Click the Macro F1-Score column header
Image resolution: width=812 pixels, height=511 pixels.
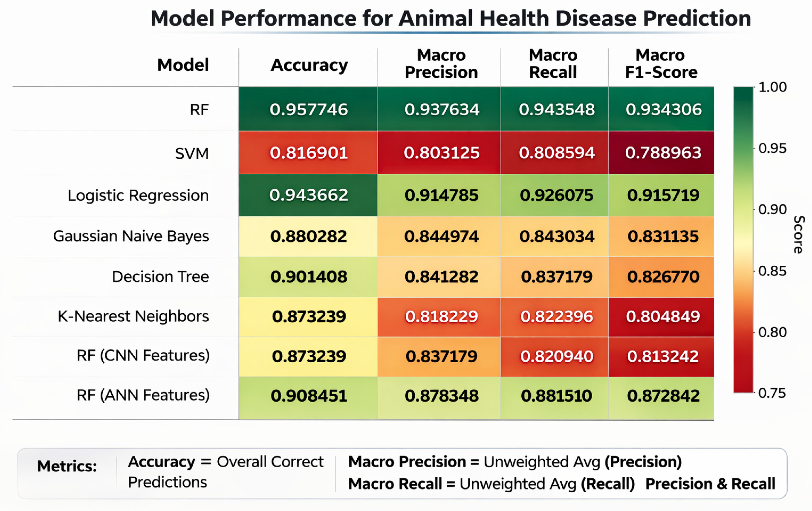[x=661, y=64]
